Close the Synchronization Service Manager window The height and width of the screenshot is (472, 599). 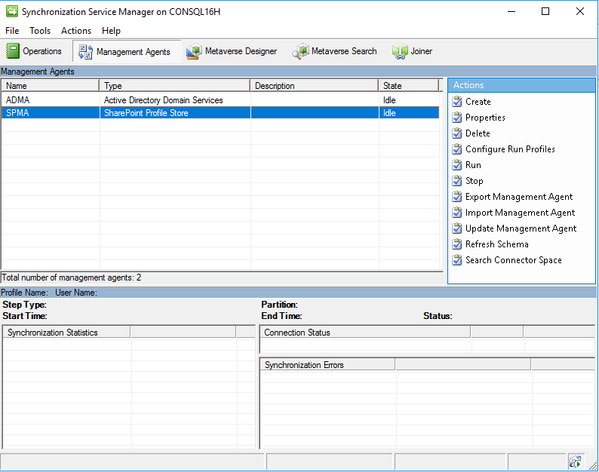tap(580, 11)
